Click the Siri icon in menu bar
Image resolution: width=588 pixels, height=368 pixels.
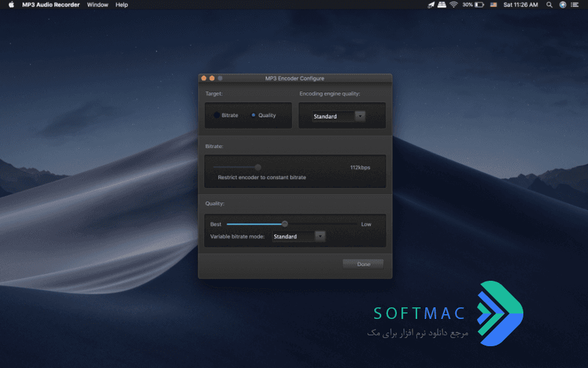coord(563,5)
